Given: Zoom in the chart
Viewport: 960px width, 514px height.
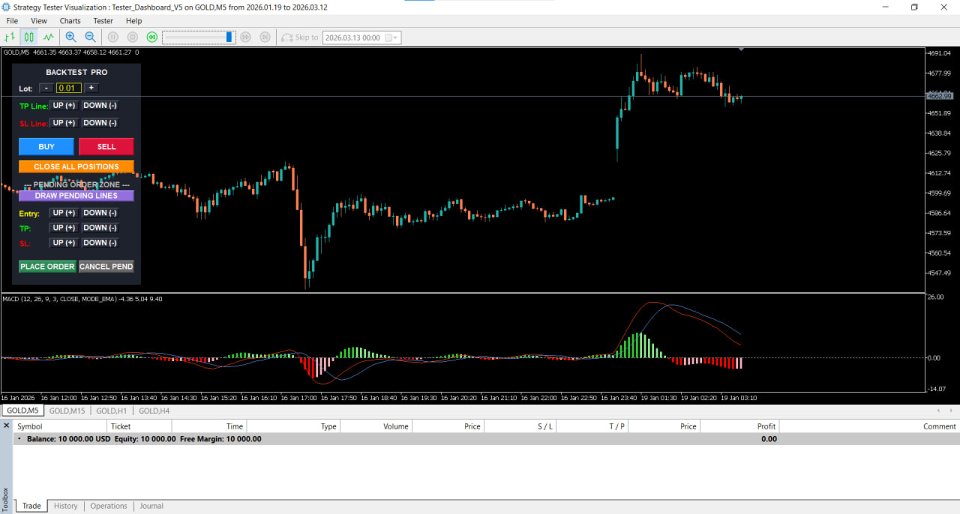Looking at the screenshot, I should [x=71, y=37].
